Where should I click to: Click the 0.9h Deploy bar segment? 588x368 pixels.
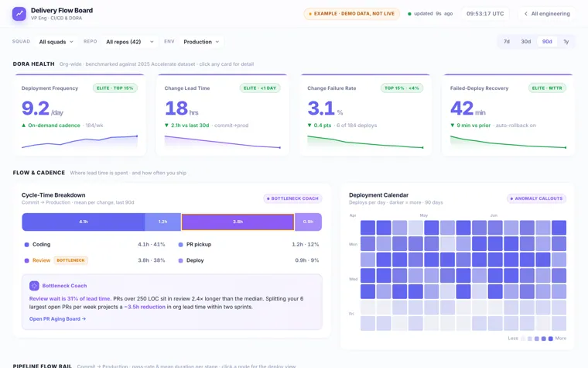(x=308, y=222)
